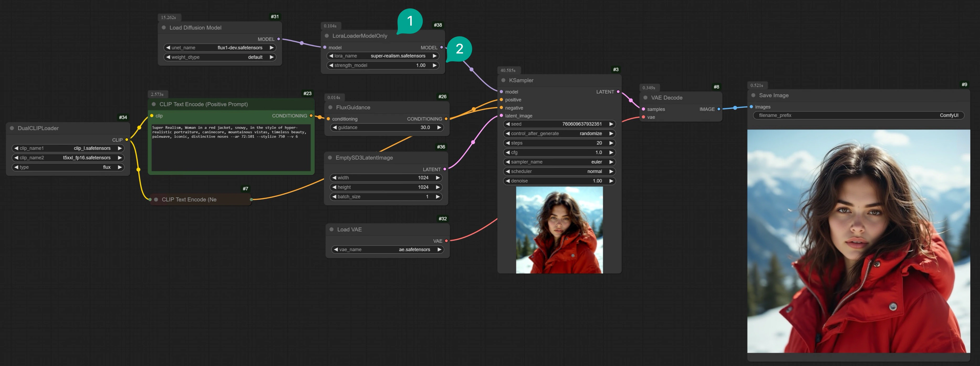This screenshot has height=366, width=980.
Task: Increase steps using the right arrow in KSampler
Action: point(611,143)
